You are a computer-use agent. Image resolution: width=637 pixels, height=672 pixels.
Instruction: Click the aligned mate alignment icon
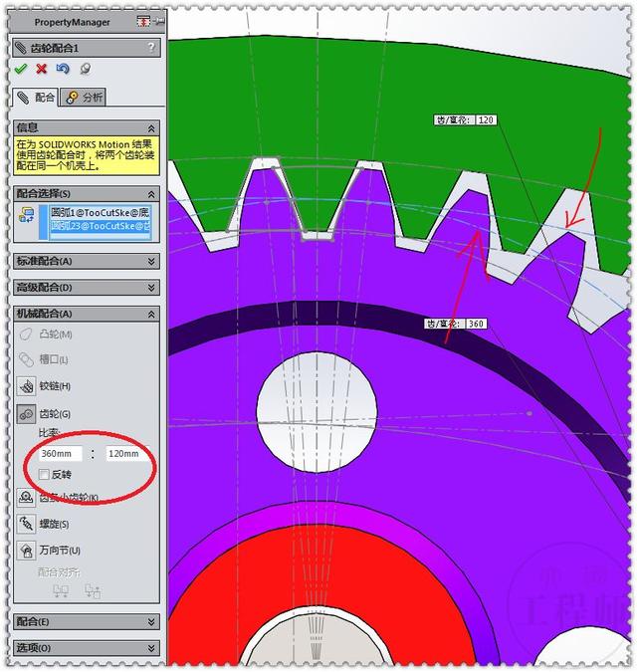point(61,591)
